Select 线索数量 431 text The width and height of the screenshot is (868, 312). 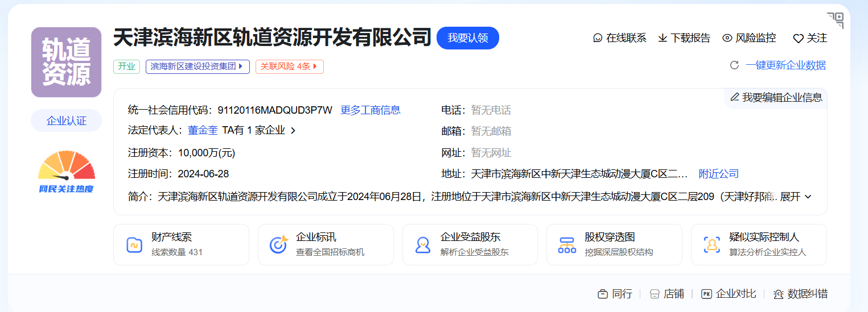(177, 252)
